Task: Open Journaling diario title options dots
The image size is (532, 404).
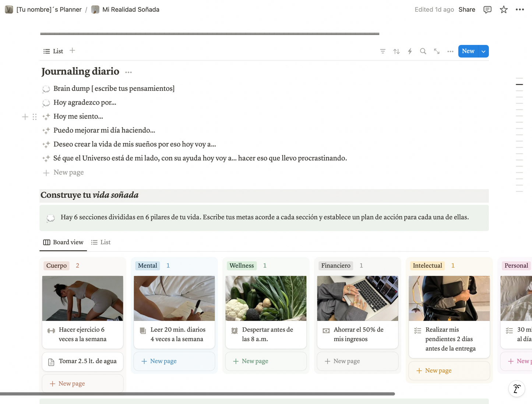Action: [128, 72]
